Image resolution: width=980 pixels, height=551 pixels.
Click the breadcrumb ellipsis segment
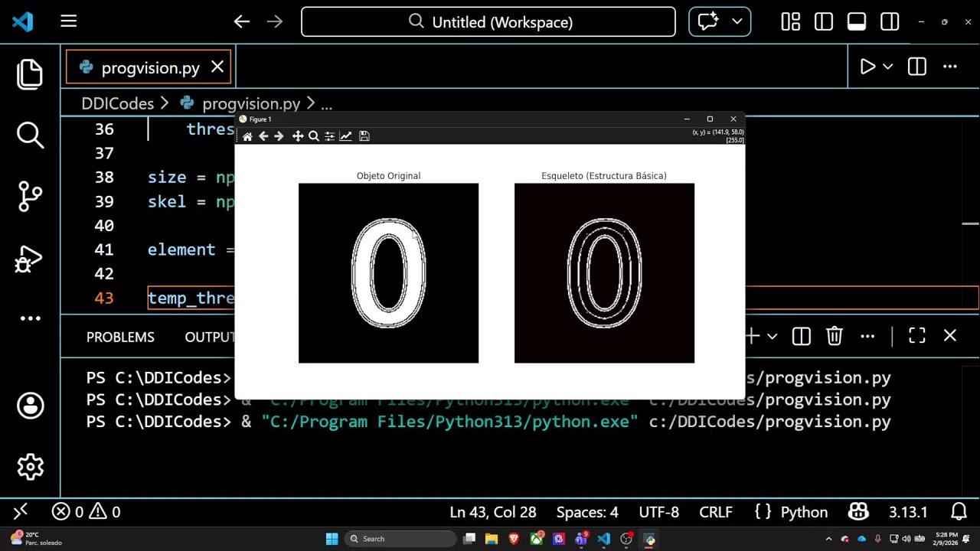(x=326, y=104)
